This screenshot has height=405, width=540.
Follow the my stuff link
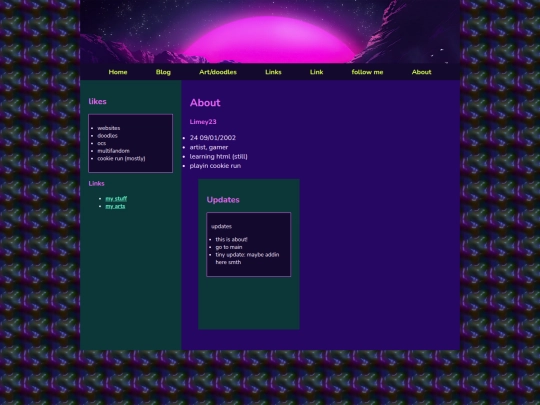tap(116, 199)
